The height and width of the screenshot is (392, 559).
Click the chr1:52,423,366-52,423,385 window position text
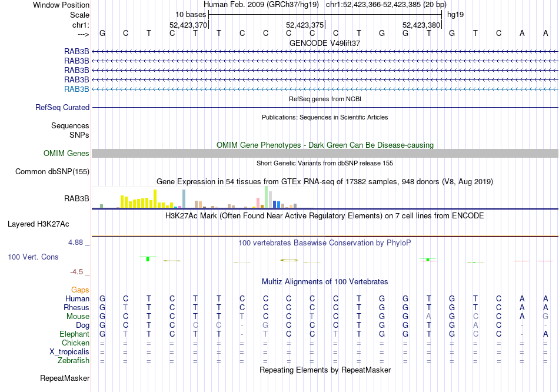[386, 5]
